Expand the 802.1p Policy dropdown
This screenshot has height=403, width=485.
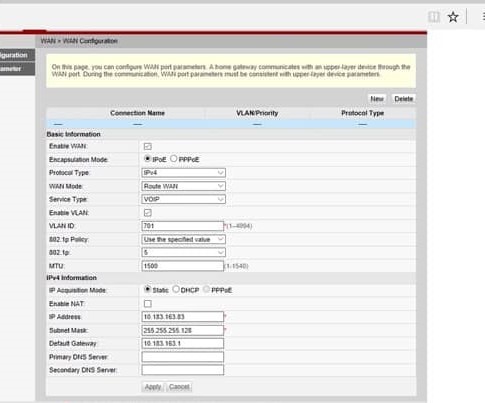(183, 239)
